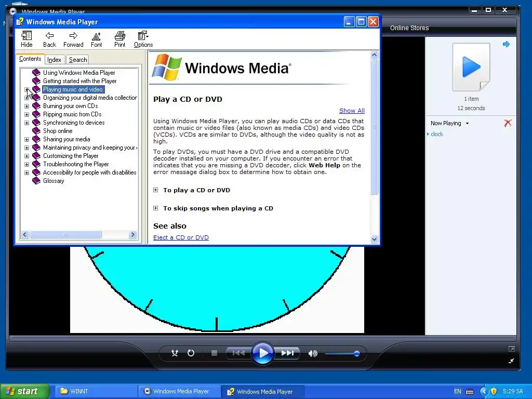Open the Online Stores tab
The height and width of the screenshot is (399, 532).
coord(409,28)
